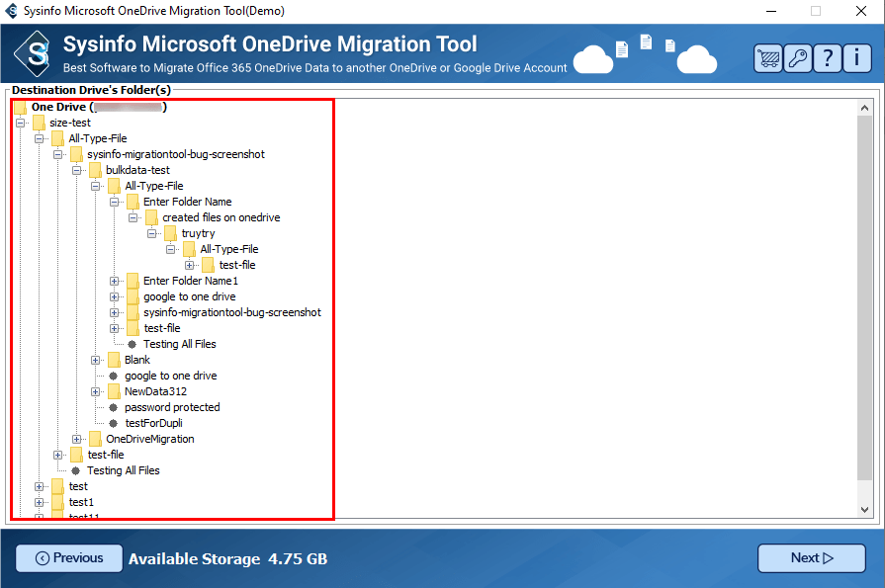Click the folder icon beside NewData312

coord(115,391)
